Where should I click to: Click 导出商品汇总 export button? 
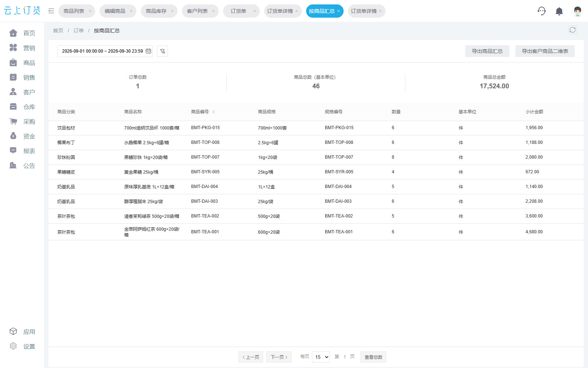pyautogui.click(x=487, y=51)
